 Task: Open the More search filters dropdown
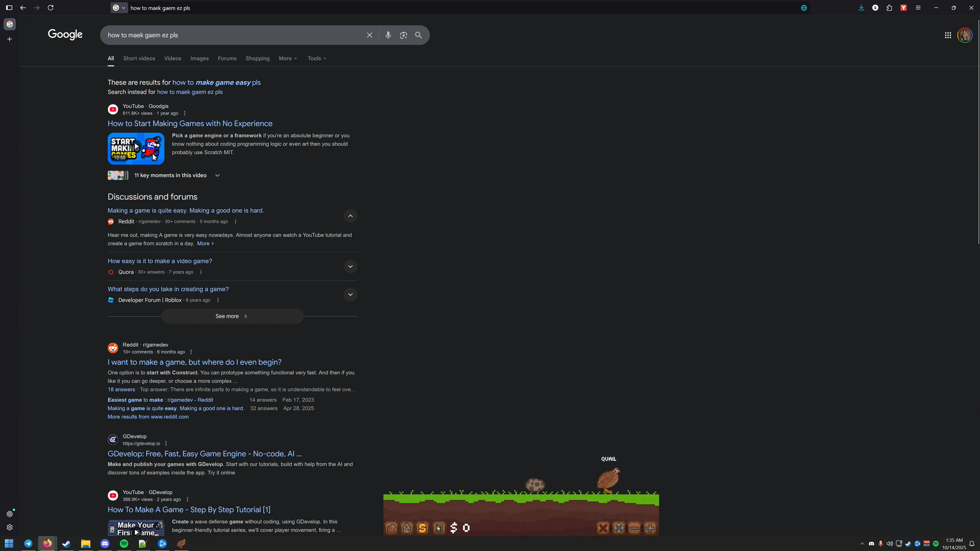[x=288, y=58]
